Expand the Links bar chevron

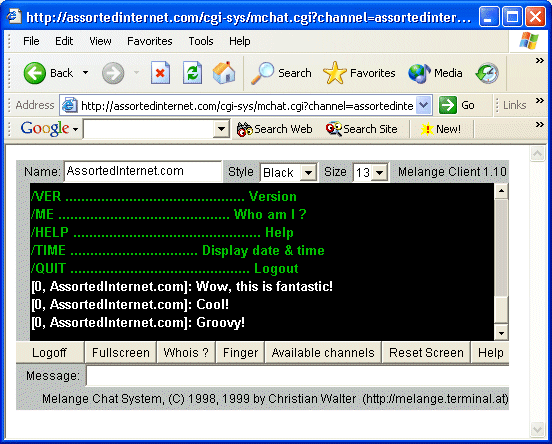(540, 101)
